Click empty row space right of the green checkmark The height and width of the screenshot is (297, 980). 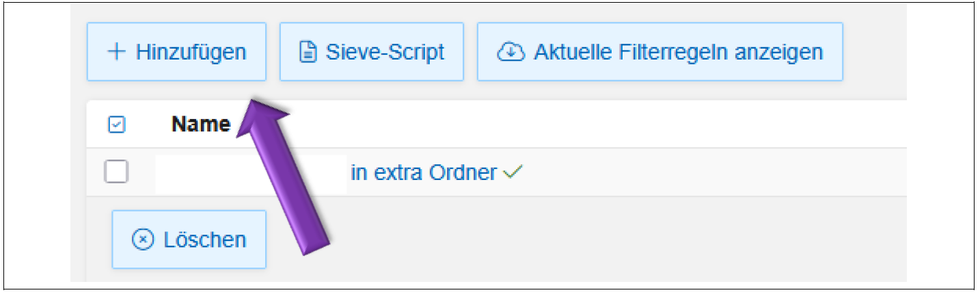pos(683,173)
